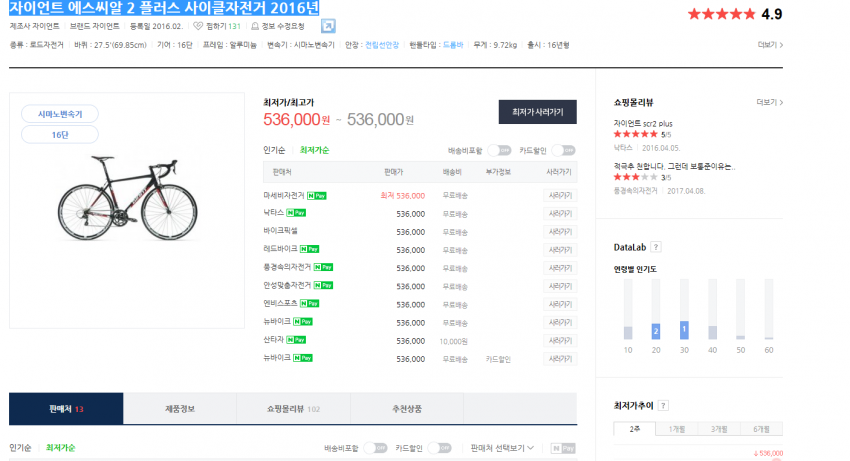Click the 16단 tag on the image
This screenshot has width=850, height=461.
pos(60,135)
